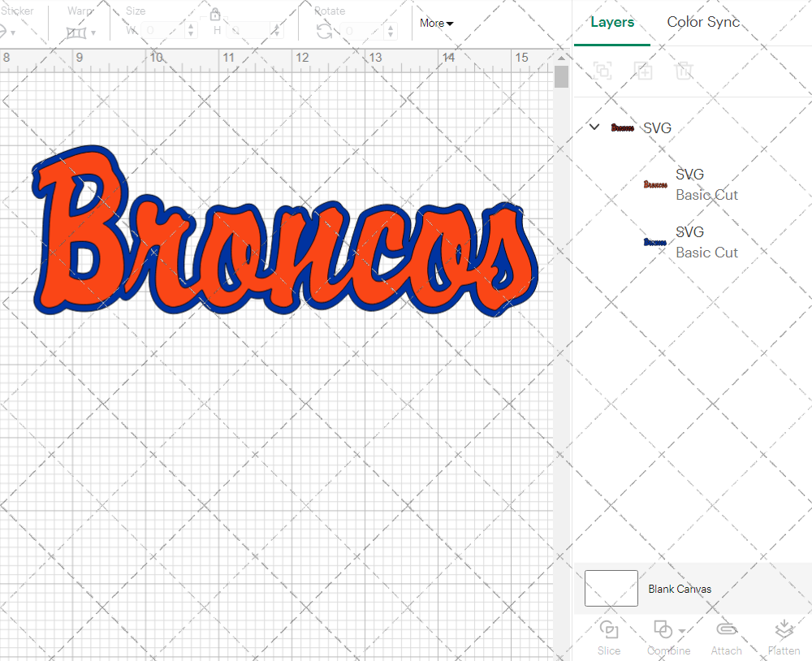Viewport: 812px width, 661px height.
Task: Toggle the size aspect-ratio lock
Action: coord(215,14)
